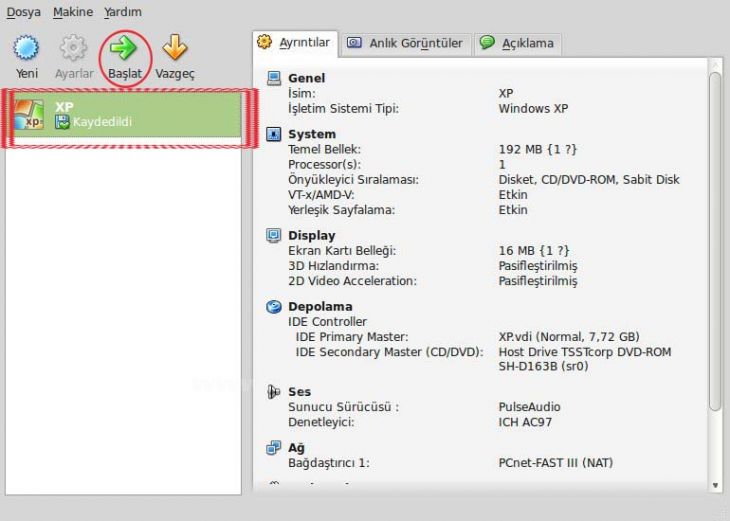730x521 pixels.
Task: Switch to the Anlık Görüntüler tab
Action: pyautogui.click(x=405, y=44)
